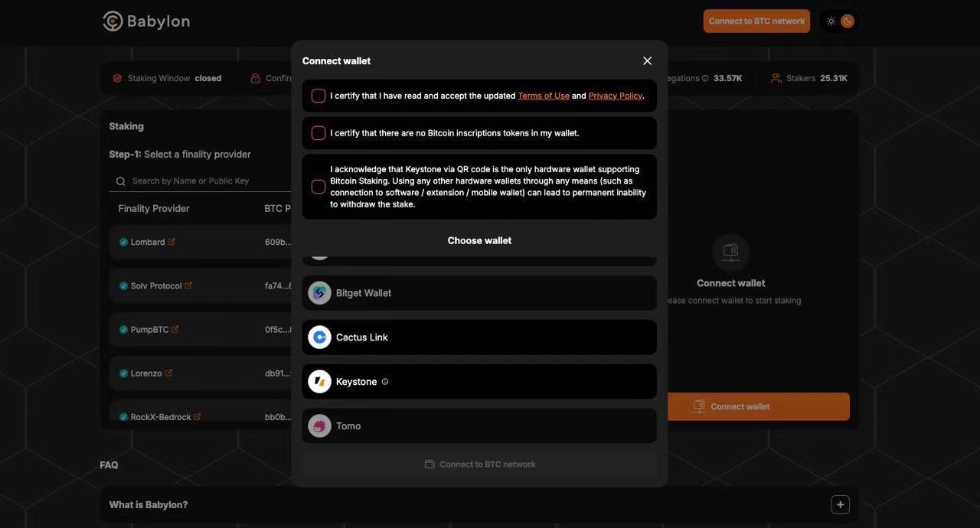Select the Tomo wallet icon
The height and width of the screenshot is (528, 980).
[x=319, y=426]
